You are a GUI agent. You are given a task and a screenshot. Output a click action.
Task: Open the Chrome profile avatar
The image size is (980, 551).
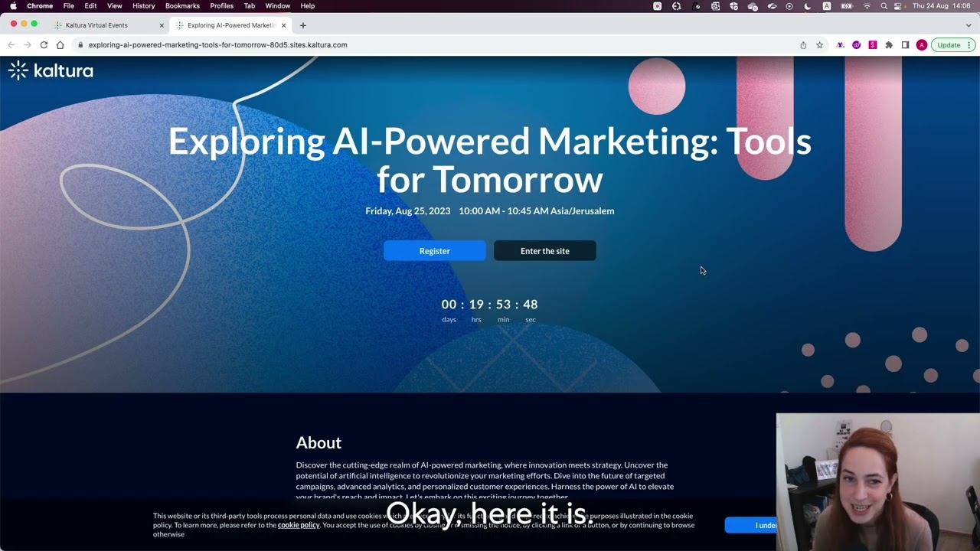pyautogui.click(x=921, y=45)
